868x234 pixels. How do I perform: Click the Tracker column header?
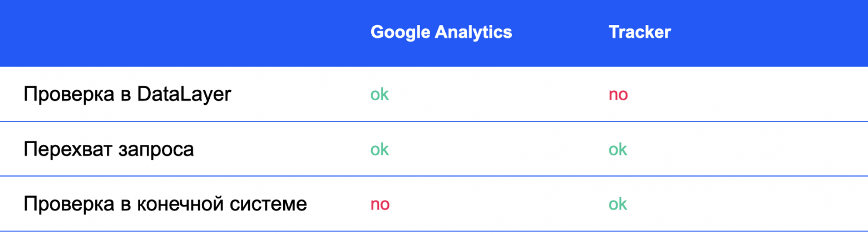tap(640, 32)
